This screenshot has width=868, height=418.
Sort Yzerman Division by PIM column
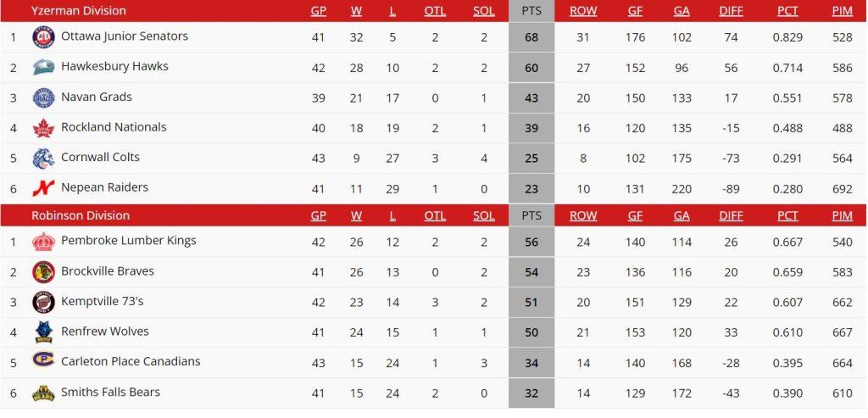click(x=842, y=11)
